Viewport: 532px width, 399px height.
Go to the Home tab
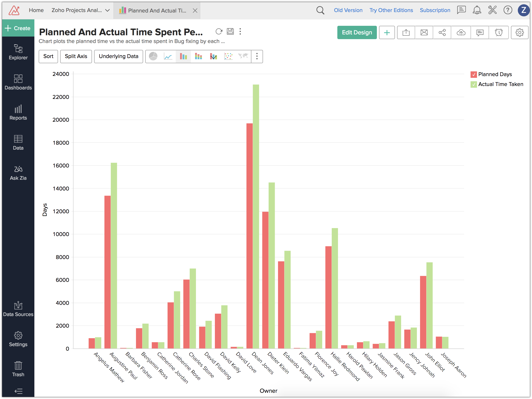point(36,10)
